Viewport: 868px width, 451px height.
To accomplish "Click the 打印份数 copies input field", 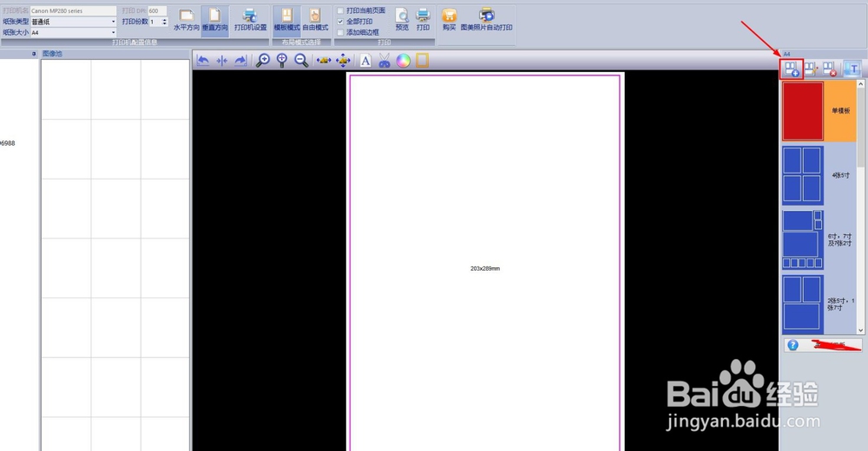I will pyautogui.click(x=155, y=22).
